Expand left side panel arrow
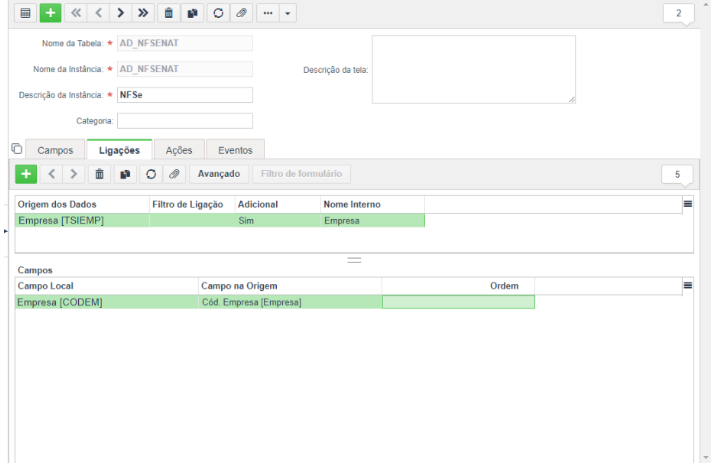 click(5, 232)
